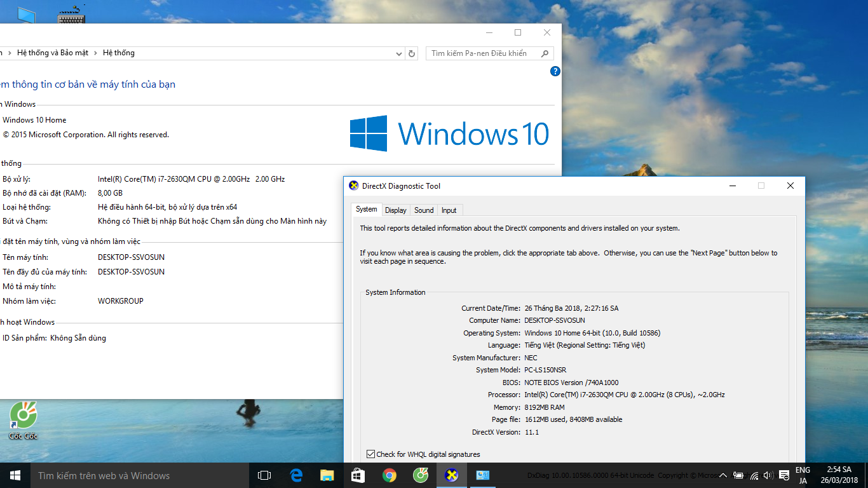The height and width of the screenshot is (488, 868).
Task: Show hidden system tray icons
Action: click(x=723, y=475)
